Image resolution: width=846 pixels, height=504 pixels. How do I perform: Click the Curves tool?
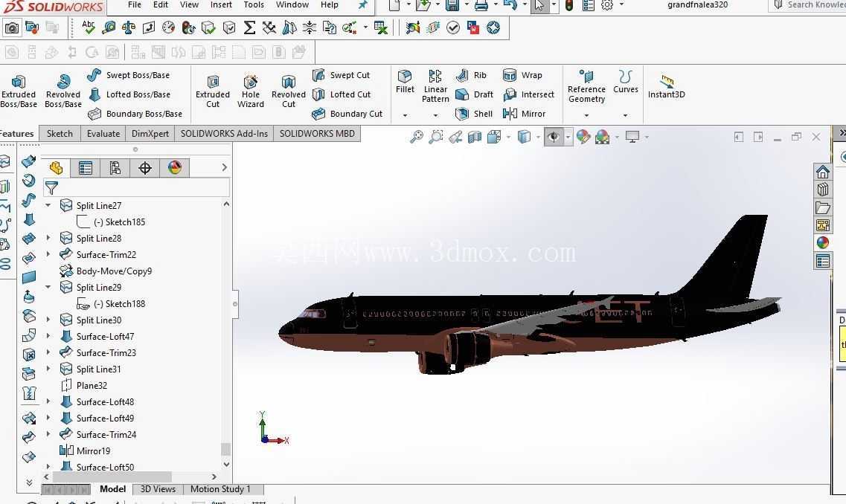625,81
